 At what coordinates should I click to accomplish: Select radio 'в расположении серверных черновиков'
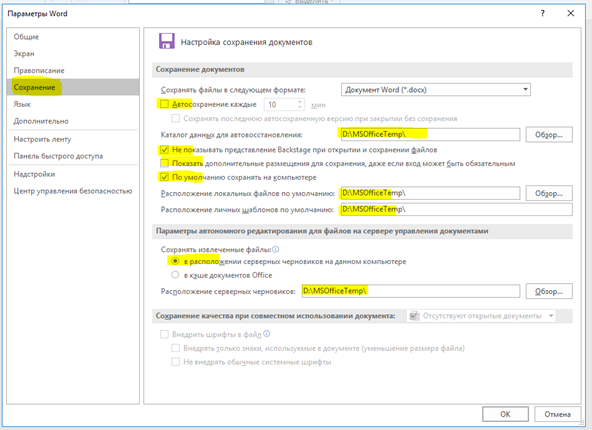[x=175, y=261]
